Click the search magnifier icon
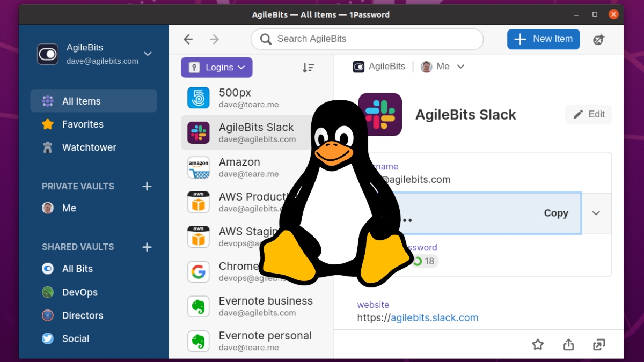 coord(265,39)
